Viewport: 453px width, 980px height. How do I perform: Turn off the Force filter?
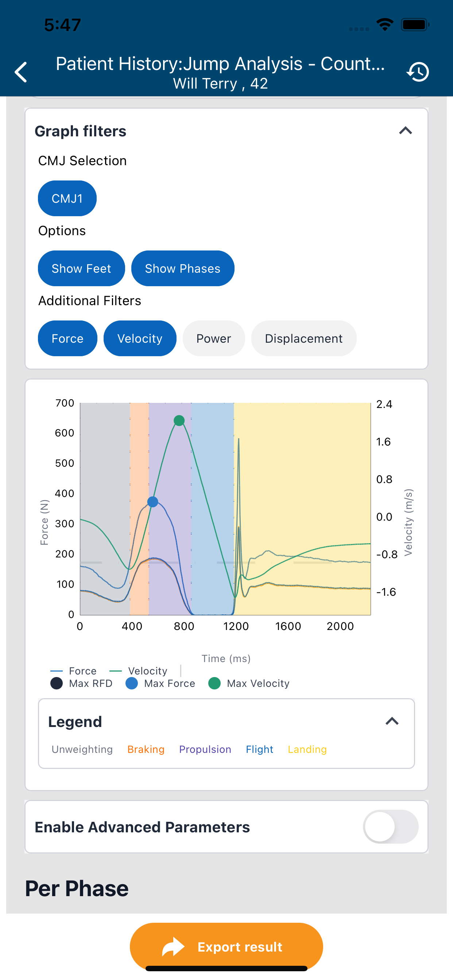[67, 338]
